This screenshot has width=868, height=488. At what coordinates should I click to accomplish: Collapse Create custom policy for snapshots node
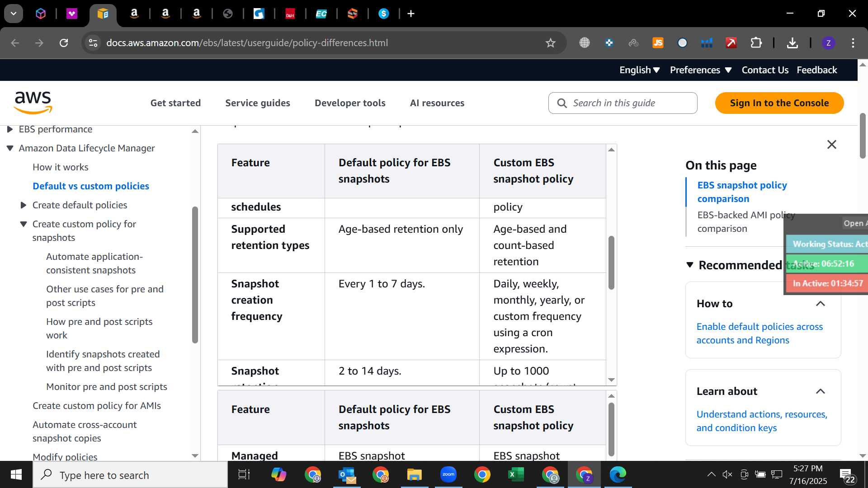24,224
